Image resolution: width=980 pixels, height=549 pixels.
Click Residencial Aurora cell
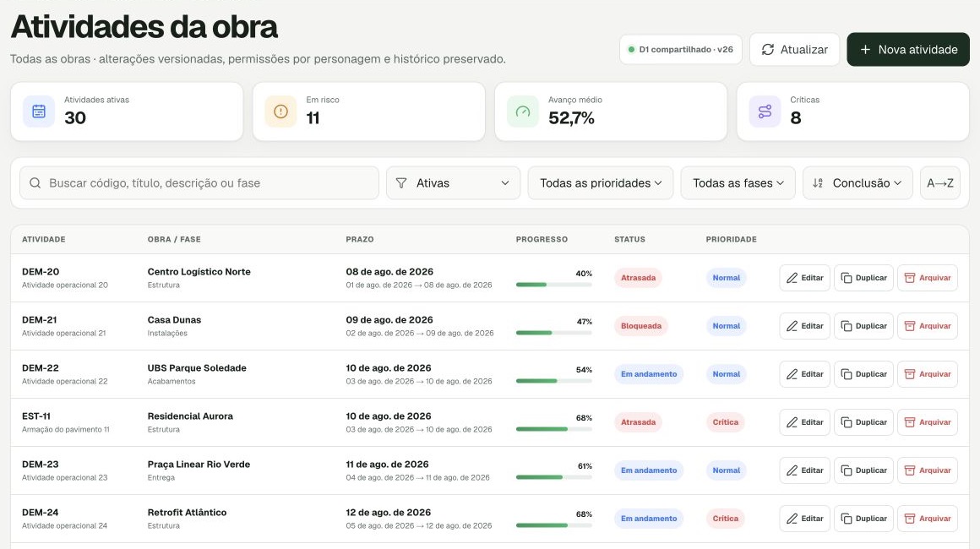[x=190, y=416]
